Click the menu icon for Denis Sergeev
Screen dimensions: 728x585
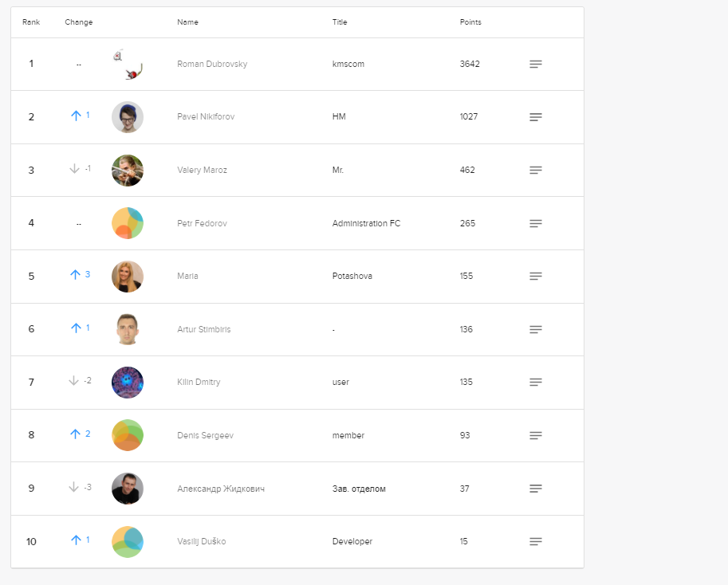(536, 435)
